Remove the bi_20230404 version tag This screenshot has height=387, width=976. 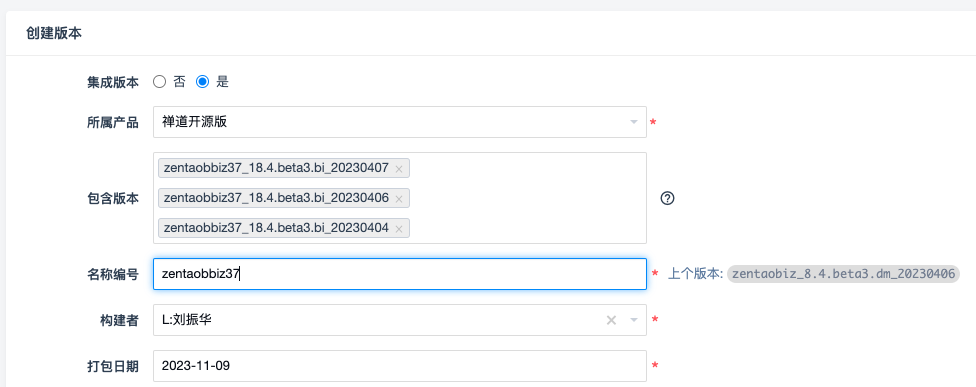(x=399, y=228)
